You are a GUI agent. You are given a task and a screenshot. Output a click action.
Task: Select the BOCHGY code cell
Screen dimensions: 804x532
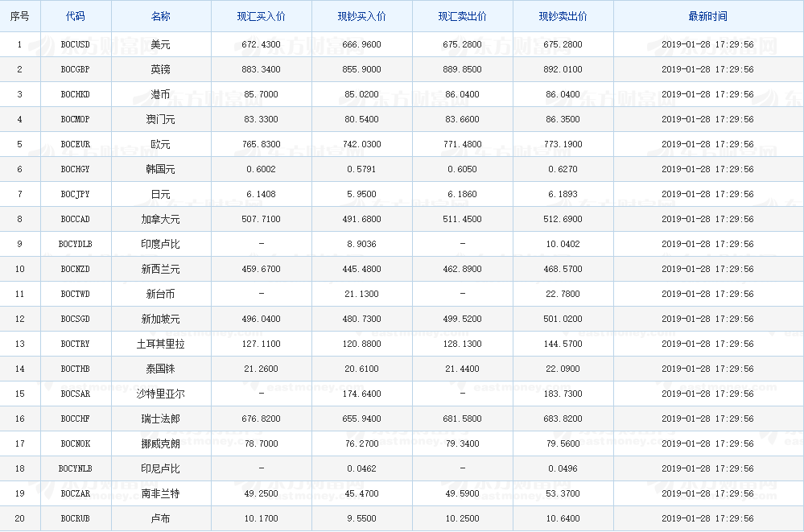tap(76, 169)
